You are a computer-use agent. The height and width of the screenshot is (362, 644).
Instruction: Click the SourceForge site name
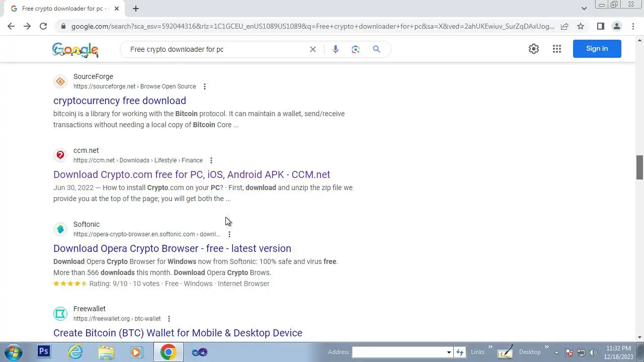[93, 76]
